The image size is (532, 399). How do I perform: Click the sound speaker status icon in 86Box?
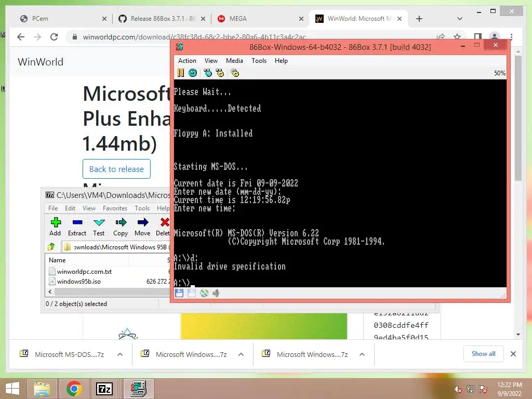click(x=216, y=293)
